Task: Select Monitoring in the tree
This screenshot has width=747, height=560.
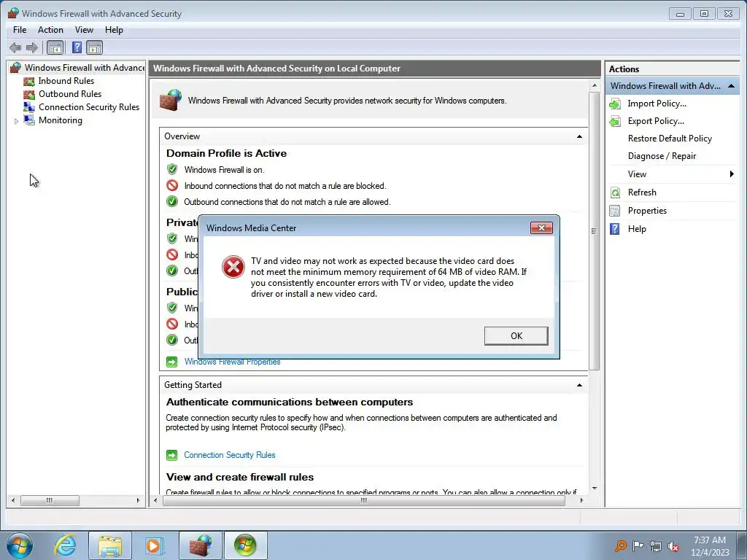Action: pyautogui.click(x=61, y=120)
